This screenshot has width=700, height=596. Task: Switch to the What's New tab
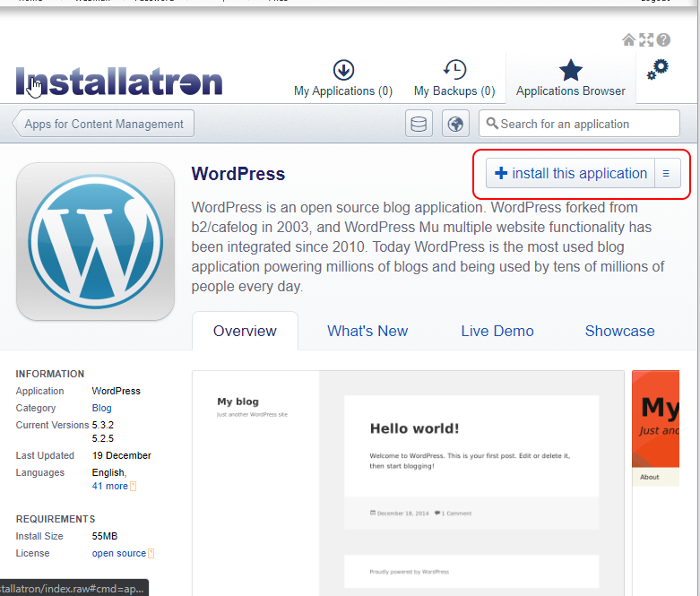[x=367, y=332]
